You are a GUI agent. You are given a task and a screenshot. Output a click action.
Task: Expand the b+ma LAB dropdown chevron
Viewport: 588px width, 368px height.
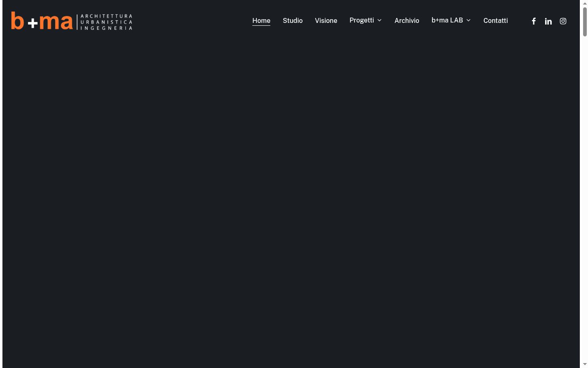tap(468, 20)
